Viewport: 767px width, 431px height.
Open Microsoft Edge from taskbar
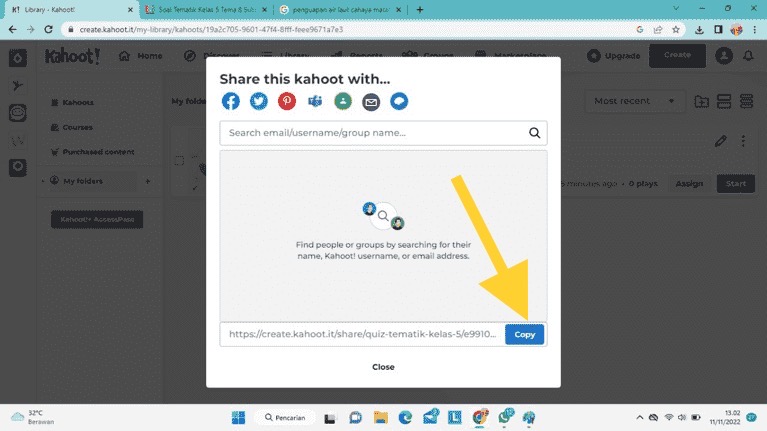(405, 417)
